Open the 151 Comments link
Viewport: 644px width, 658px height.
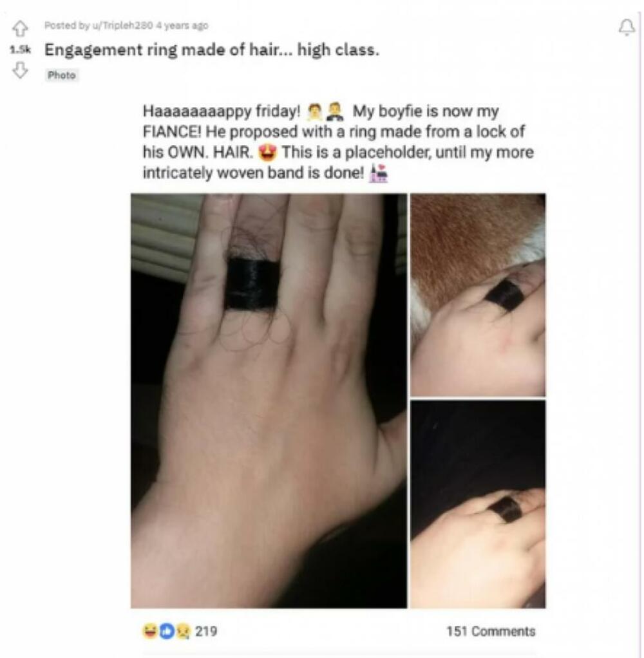491,631
